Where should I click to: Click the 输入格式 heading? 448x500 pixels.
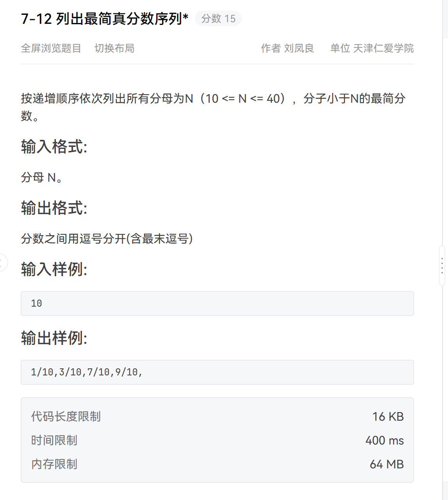pos(54,147)
